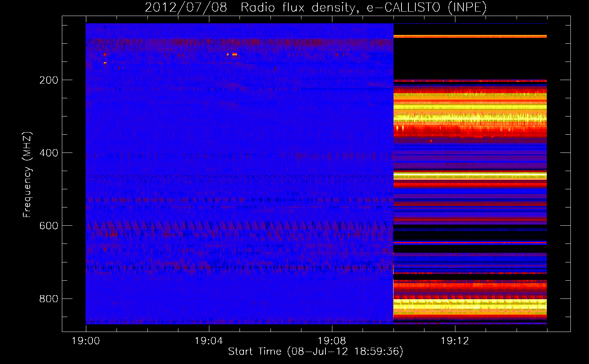This screenshot has height=364, width=589.
Task: Select the 19:04 time tick label
Action: (x=209, y=341)
